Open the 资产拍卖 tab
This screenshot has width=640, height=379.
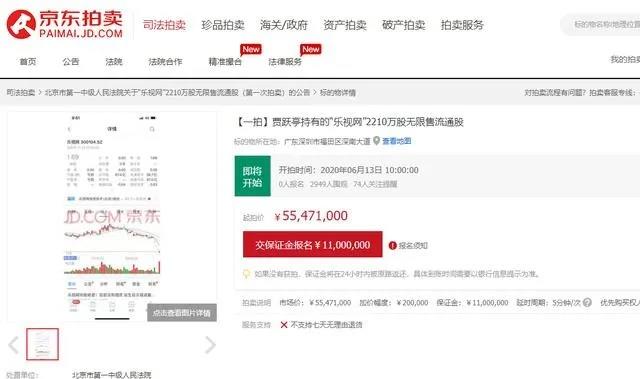(345, 25)
